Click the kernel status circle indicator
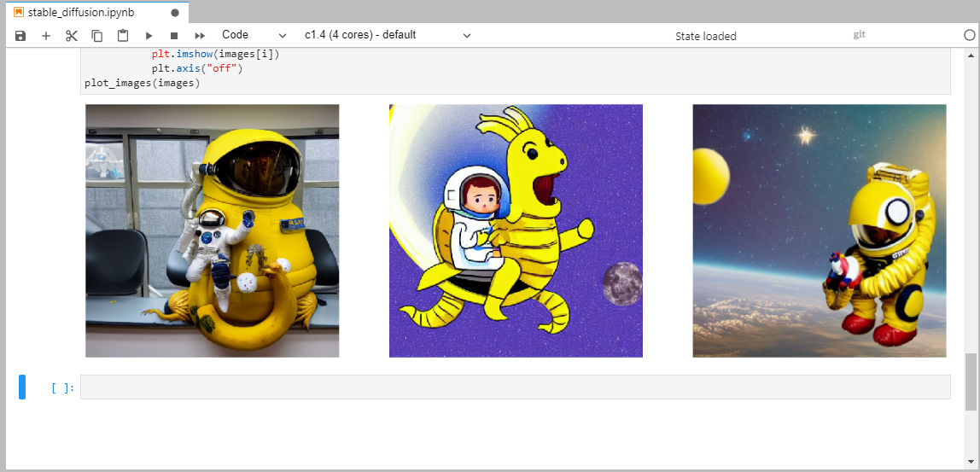The height and width of the screenshot is (472, 980). click(x=969, y=36)
